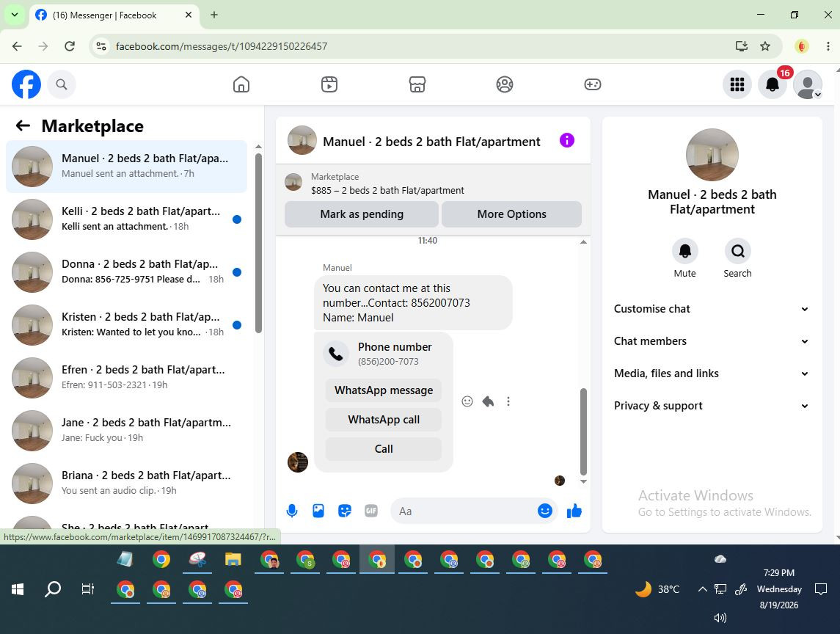Open the Menu grid icon
This screenshot has width=840, height=634.
[x=737, y=84]
